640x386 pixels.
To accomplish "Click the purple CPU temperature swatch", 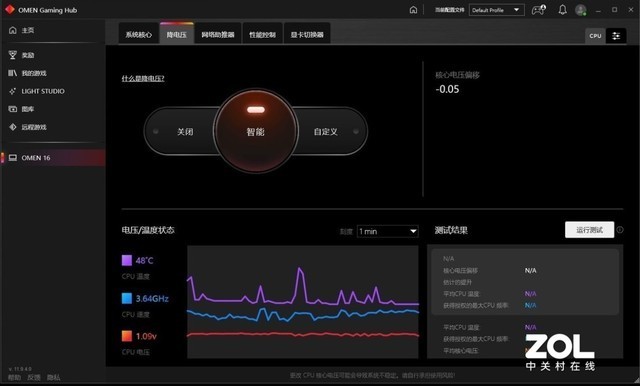I will (x=127, y=260).
